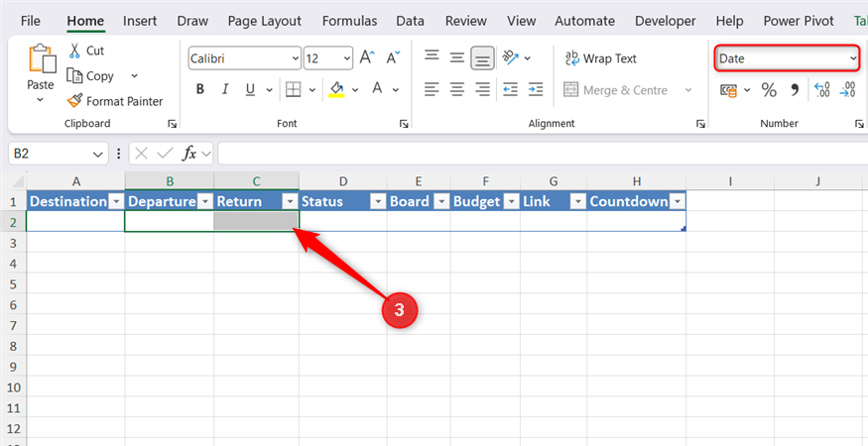Cancel entry with X in formula bar

coord(141,154)
